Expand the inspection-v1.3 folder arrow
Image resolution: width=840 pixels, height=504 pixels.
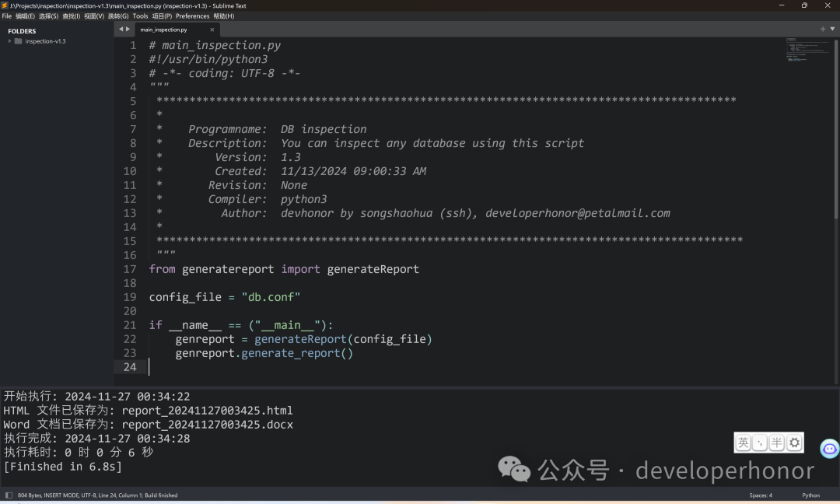(x=9, y=41)
